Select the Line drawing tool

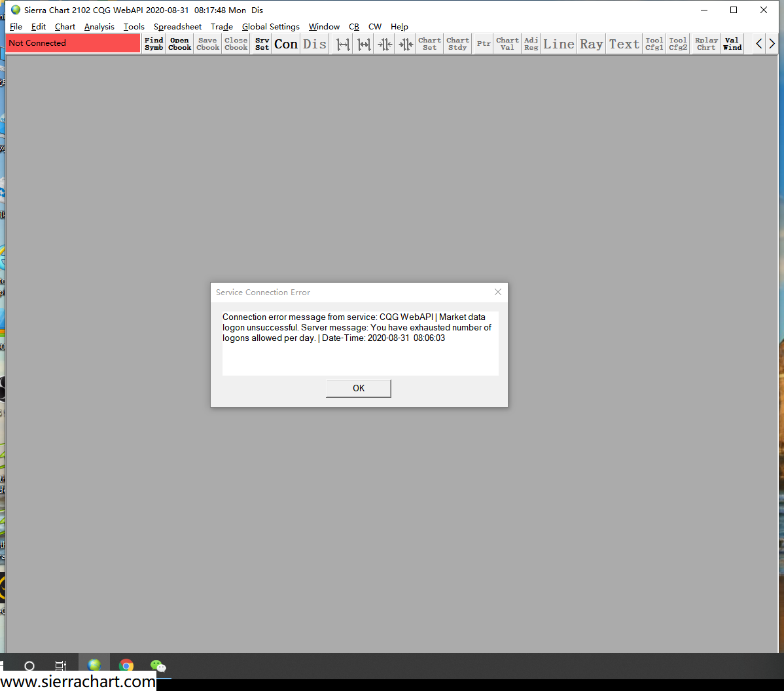pyautogui.click(x=558, y=44)
